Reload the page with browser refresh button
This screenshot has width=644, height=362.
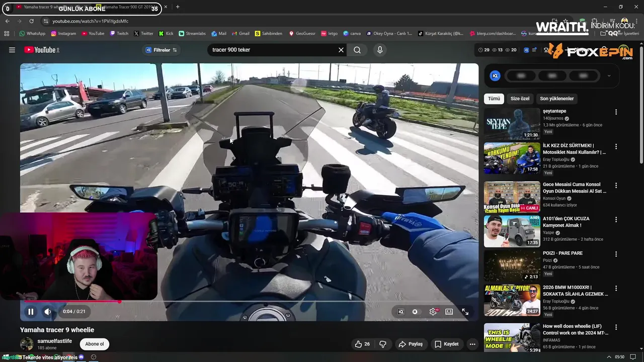[x=31, y=21]
